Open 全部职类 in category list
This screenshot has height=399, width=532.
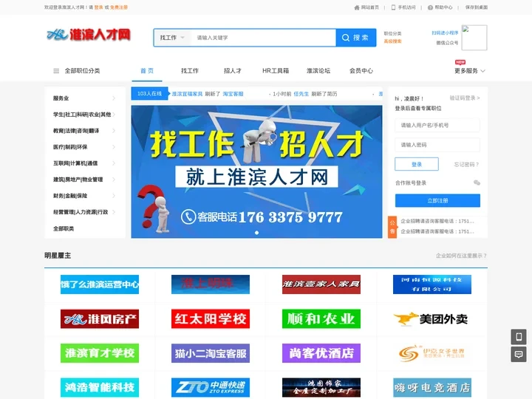pyautogui.click(x=64, y=228)
